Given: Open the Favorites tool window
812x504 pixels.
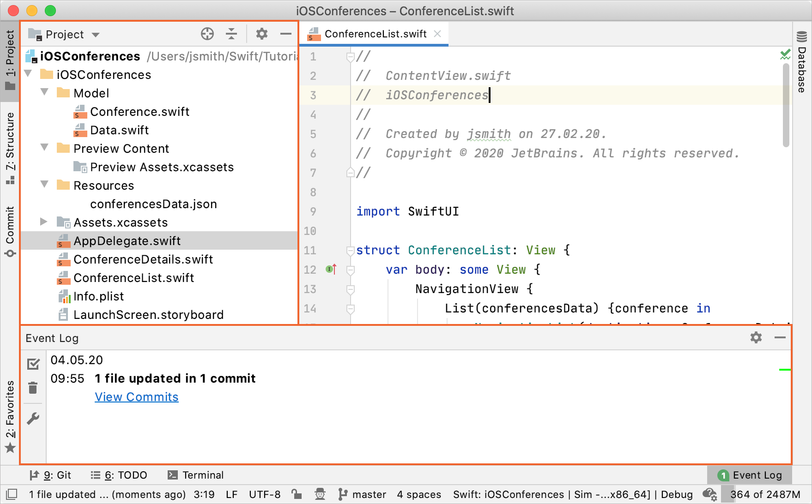Looking at the screenshot, I should [10, 416].
